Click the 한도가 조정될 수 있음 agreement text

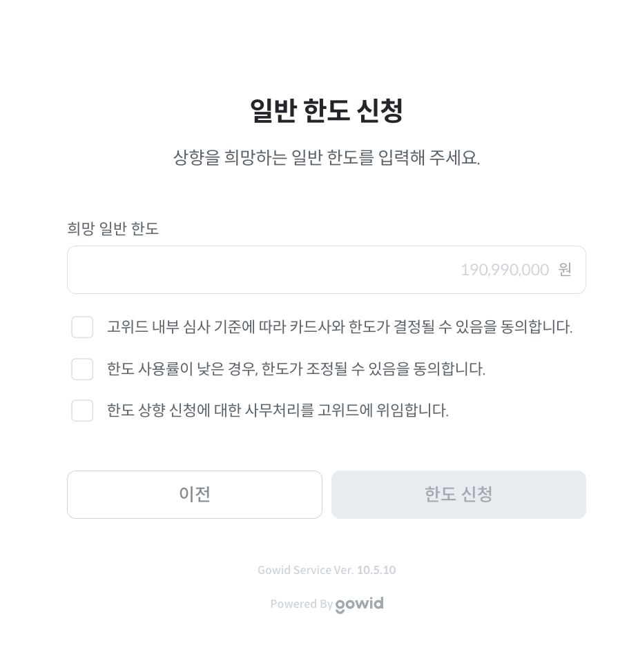[x=296, y=369]
